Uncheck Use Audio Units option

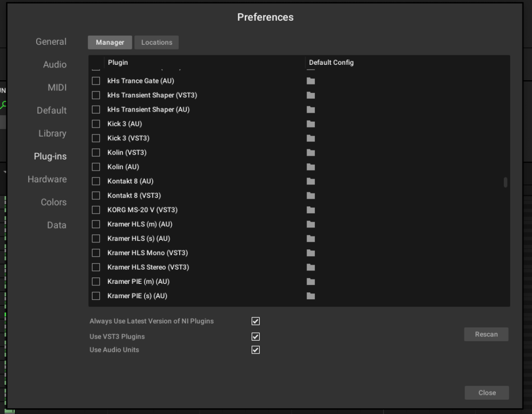point(255,350)
